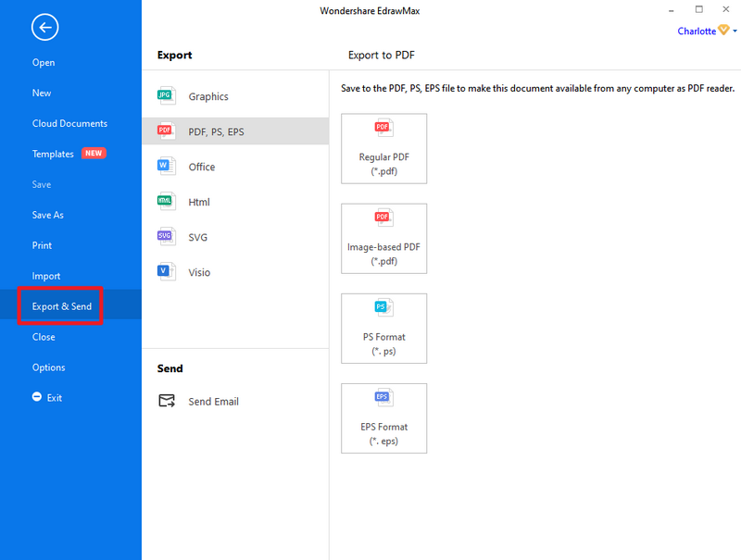Open the Charlotte account dropdown arrow

[x=735, y=31]
